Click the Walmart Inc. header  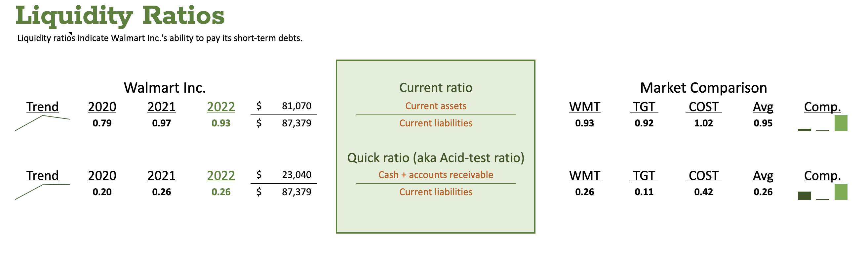pos(165,88)
